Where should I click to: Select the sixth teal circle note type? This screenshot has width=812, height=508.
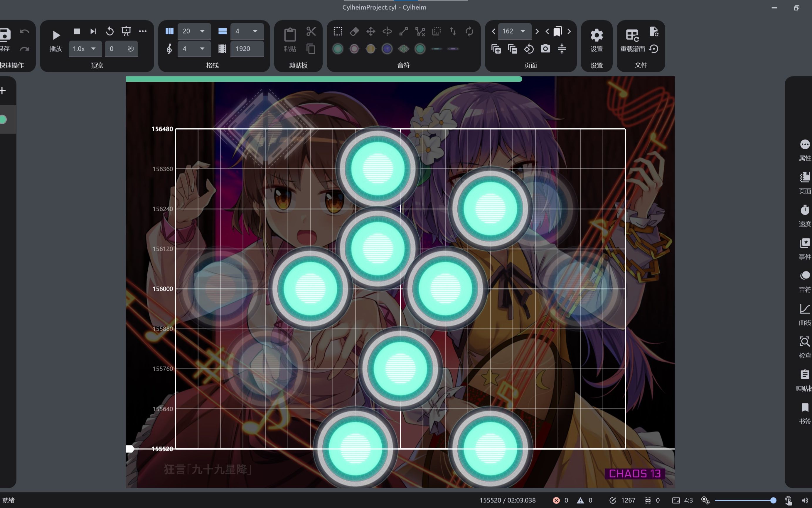pos(420,49)
